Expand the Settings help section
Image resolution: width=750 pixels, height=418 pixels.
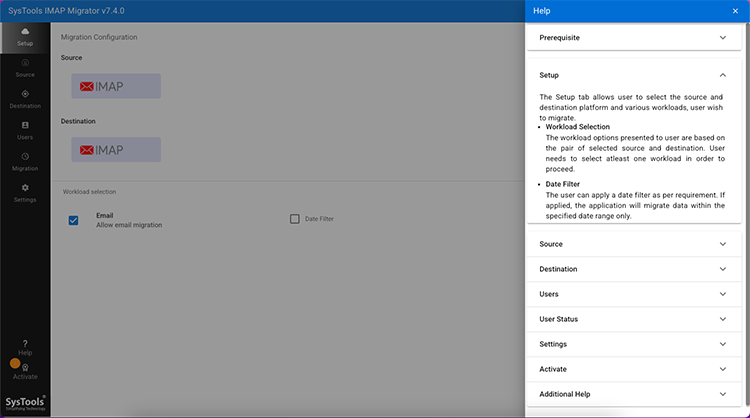point(634,344)
